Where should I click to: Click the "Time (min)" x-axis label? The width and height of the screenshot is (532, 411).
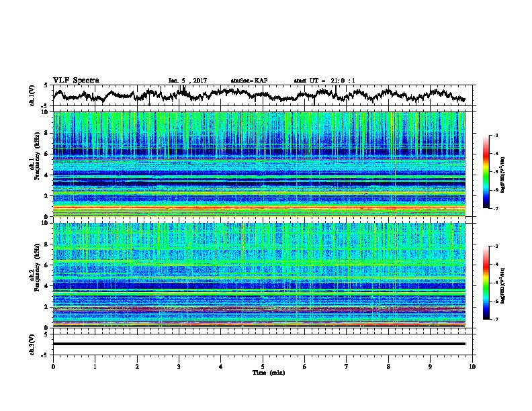269,373
